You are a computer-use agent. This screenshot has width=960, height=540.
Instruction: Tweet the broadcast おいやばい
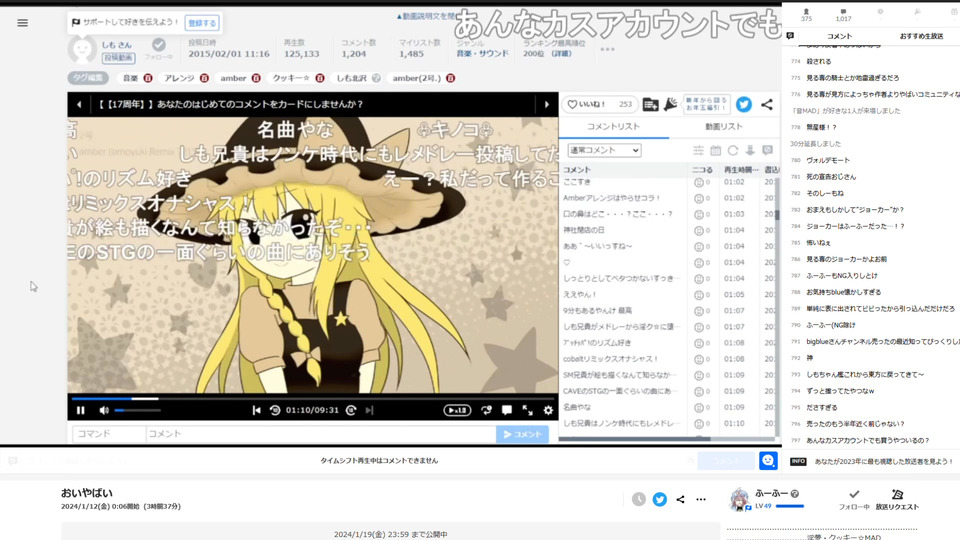point(659,499)
